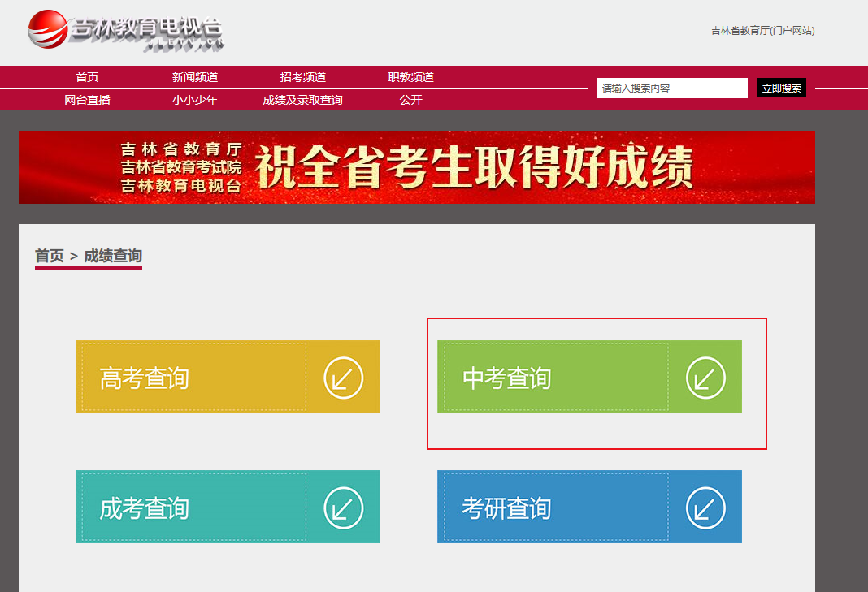Open 网台直播 in the navigation bar
Image resolution: width=868 pixels, height=592 pixels.
(x=87, y=100)
